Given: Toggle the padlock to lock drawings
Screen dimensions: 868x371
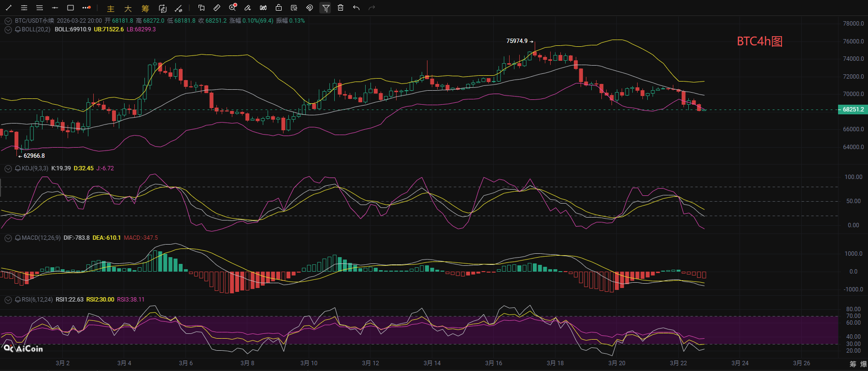Looking at the screenshot, I should [279, 8].
